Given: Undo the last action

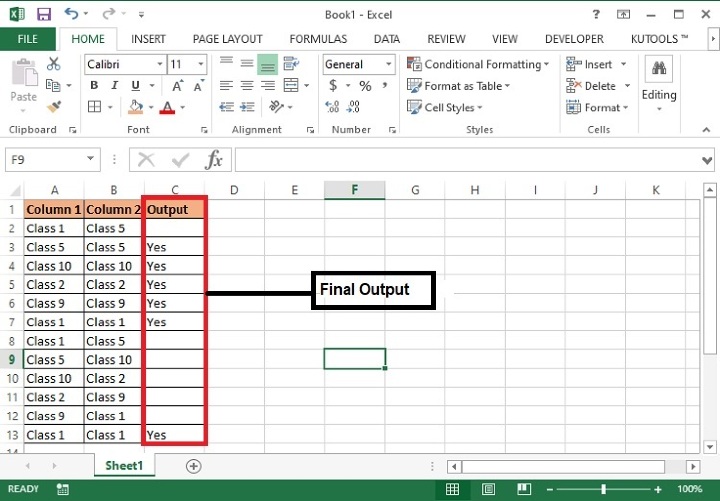Looking at the screenshot, I should pos(71,14).
